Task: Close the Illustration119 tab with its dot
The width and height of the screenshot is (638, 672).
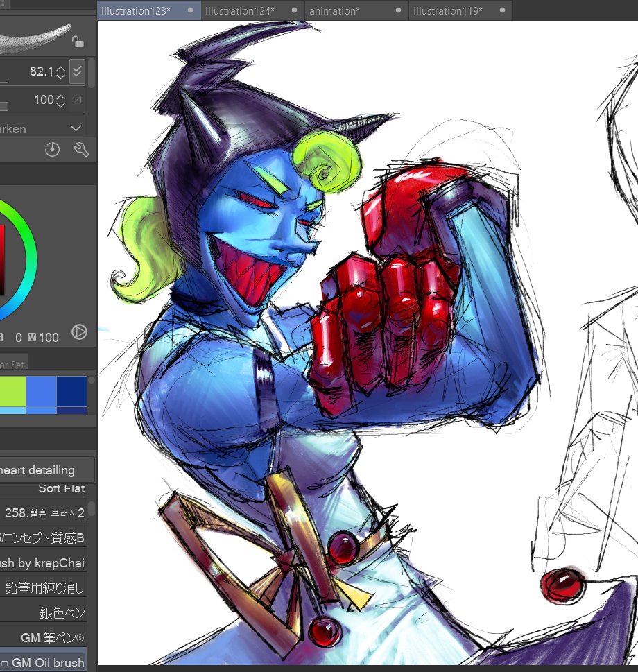Action: (x=502, y=10)
